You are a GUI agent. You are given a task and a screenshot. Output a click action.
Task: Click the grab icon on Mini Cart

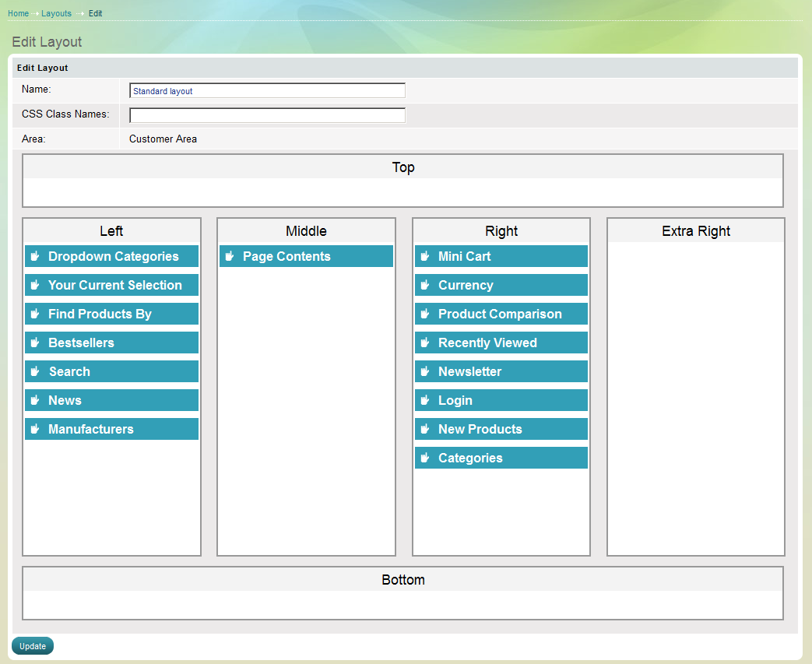coord(425,256)
